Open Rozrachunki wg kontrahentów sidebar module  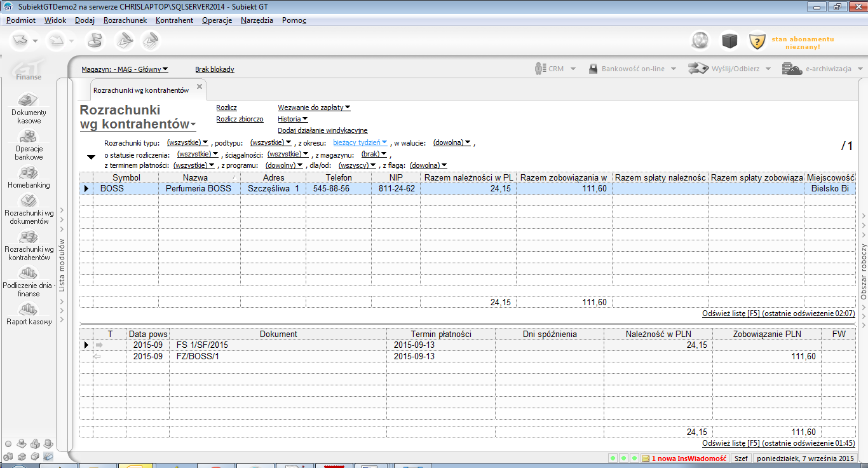coord(29,245)
